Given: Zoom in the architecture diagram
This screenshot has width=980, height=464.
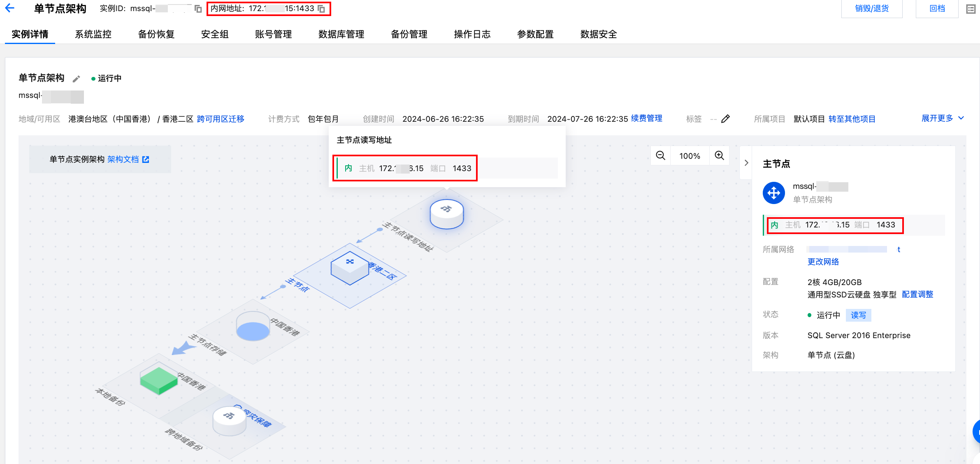Looking at the screenshot, I should 719,155.
